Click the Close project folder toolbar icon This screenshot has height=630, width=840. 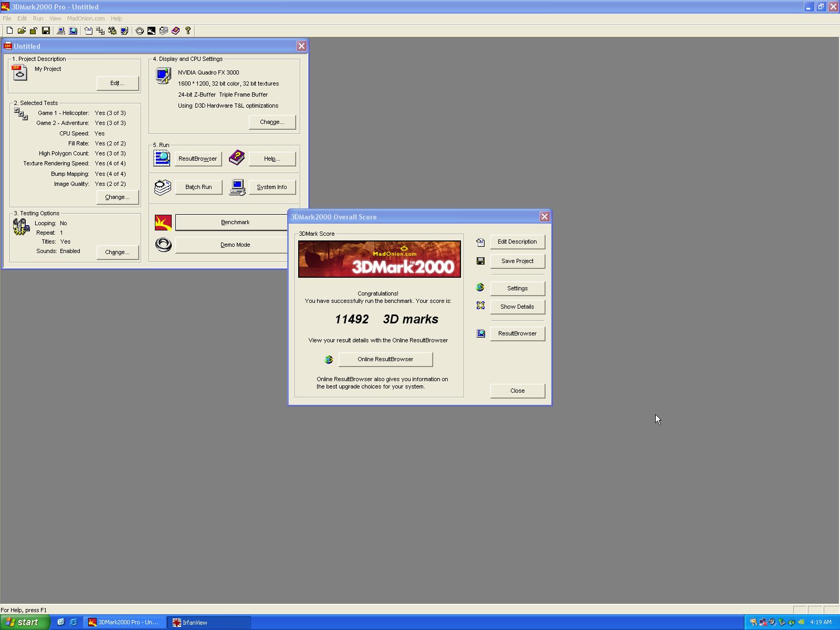coord(34,31)
